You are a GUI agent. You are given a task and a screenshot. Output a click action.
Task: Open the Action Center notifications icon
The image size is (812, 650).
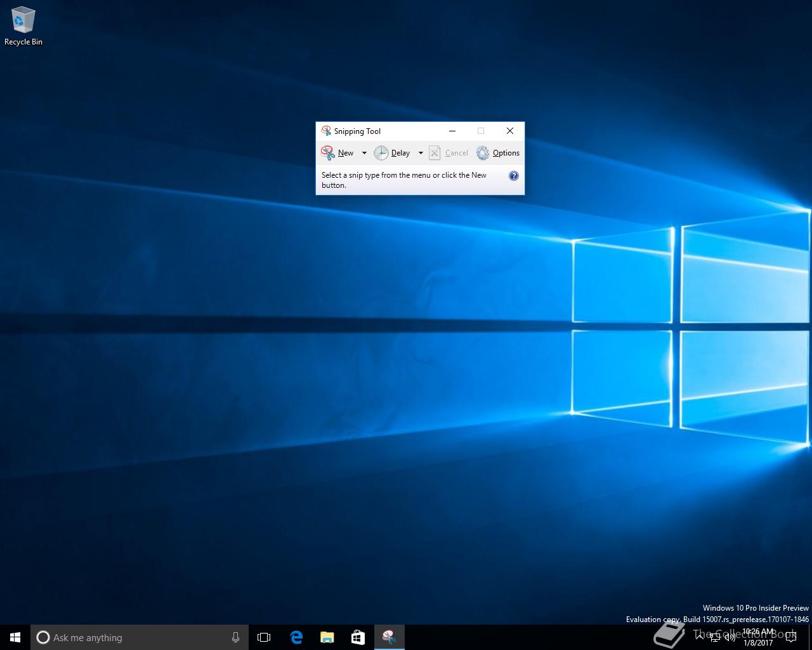[790, 637]
